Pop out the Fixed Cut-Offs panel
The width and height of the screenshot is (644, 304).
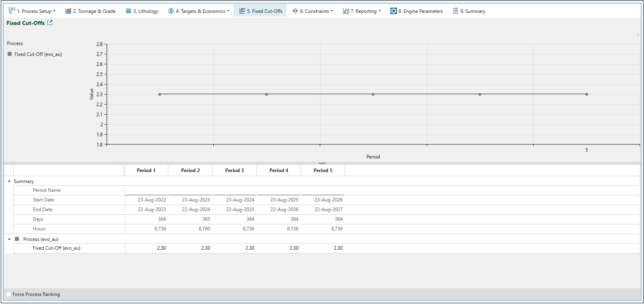pyautogui.click(x=50, y=23)
